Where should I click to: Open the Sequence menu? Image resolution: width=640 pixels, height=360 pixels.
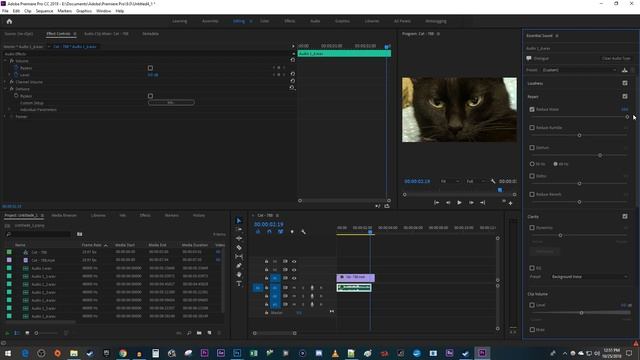click(x=44, y=11)
